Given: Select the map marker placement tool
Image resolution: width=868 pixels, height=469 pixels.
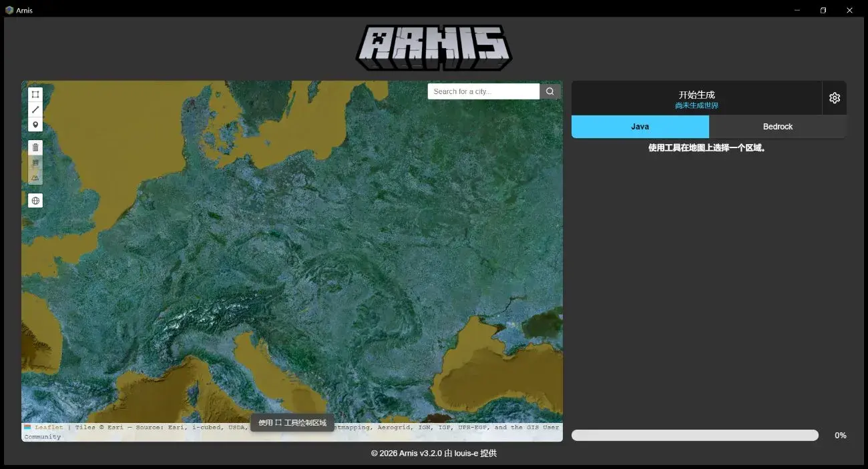Looking at the screenshot, I should pos(35,125).
